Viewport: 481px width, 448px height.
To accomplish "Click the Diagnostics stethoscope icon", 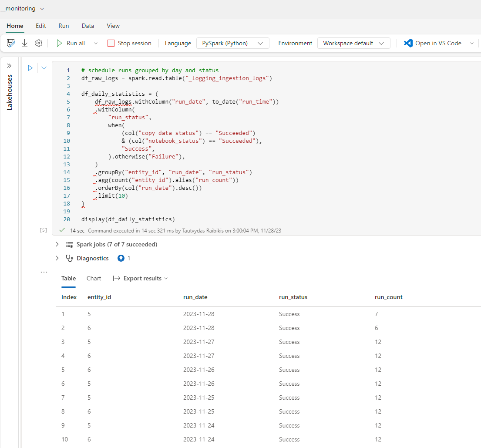I will tap(70, 258).
